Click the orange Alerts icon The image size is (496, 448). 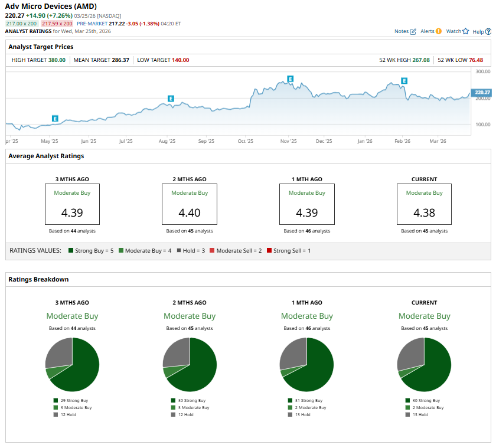pos(438,31)
